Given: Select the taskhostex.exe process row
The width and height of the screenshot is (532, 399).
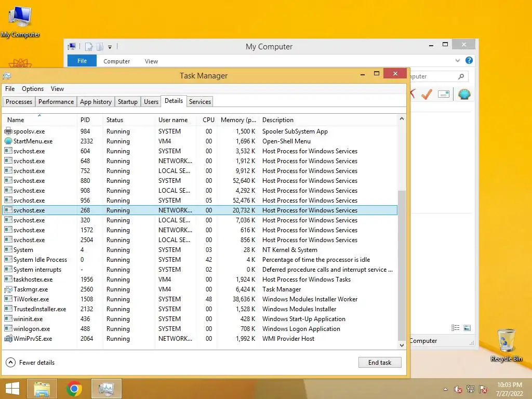Looking at the screenshot, I should click(x=200, y=279).
